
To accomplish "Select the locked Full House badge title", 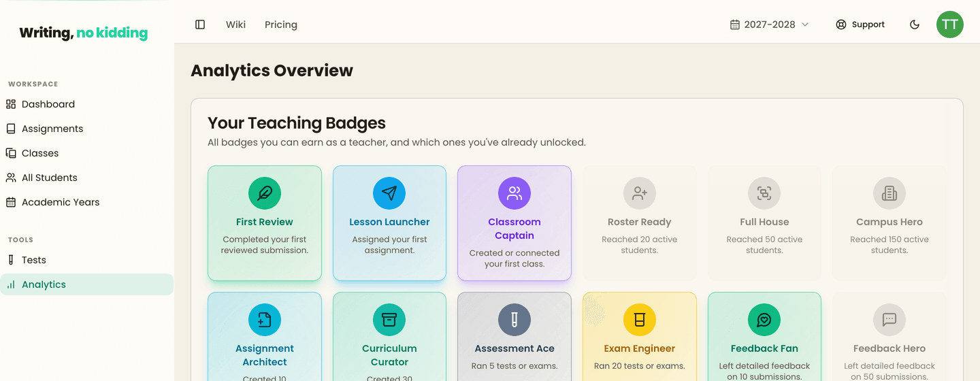I will tap(764, 222).
